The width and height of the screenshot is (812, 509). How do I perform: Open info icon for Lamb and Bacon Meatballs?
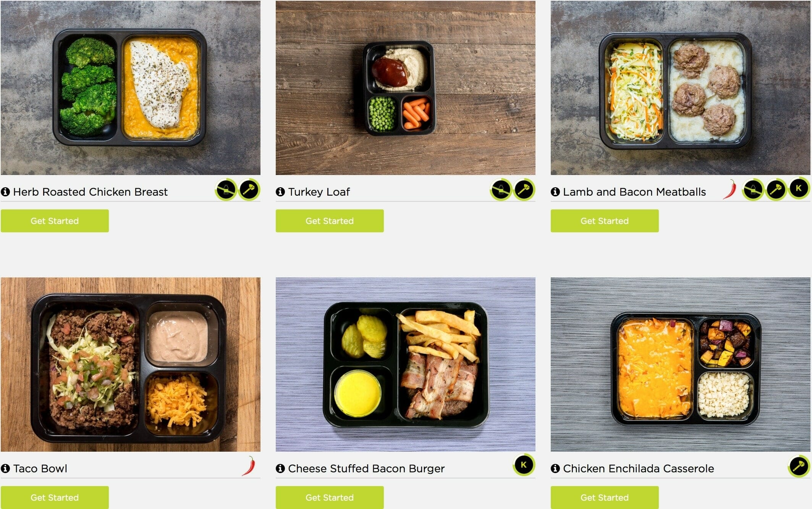tap(555, 192)
